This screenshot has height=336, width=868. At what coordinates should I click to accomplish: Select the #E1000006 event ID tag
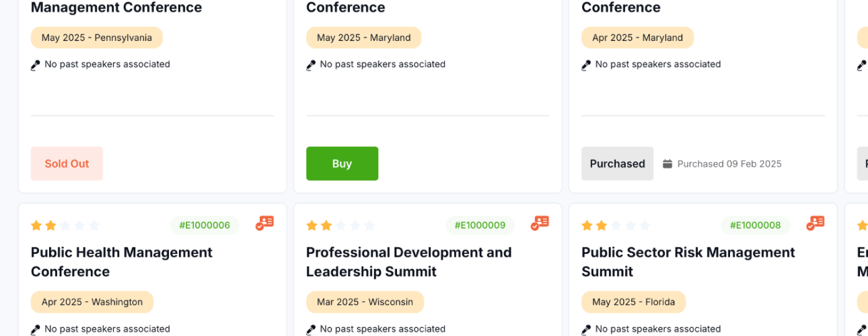coord(205,225)
